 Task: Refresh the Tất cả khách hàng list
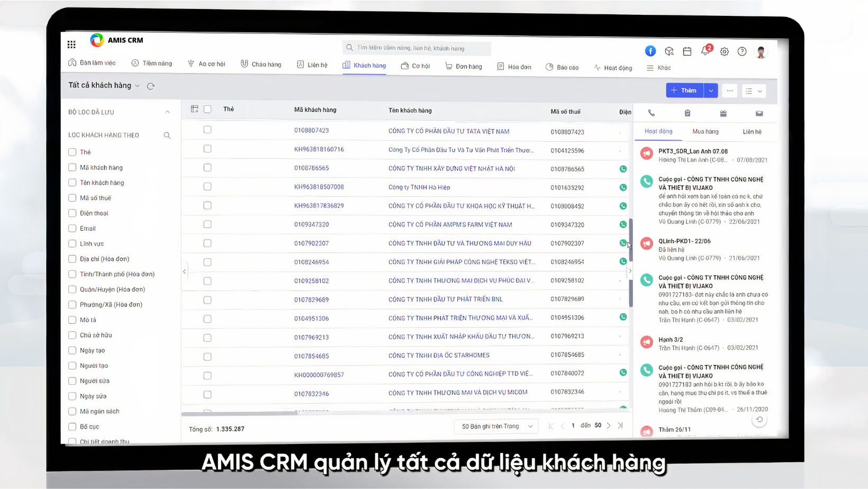coord(151,86)
